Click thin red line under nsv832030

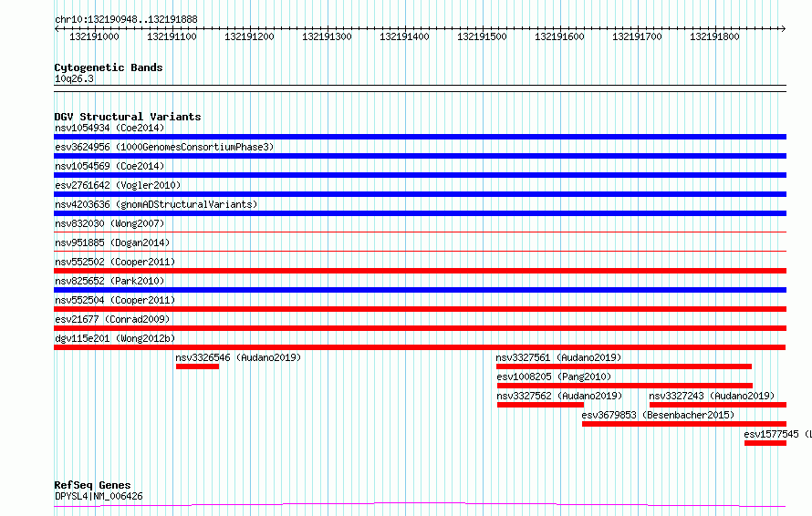[x=420, y=232]
